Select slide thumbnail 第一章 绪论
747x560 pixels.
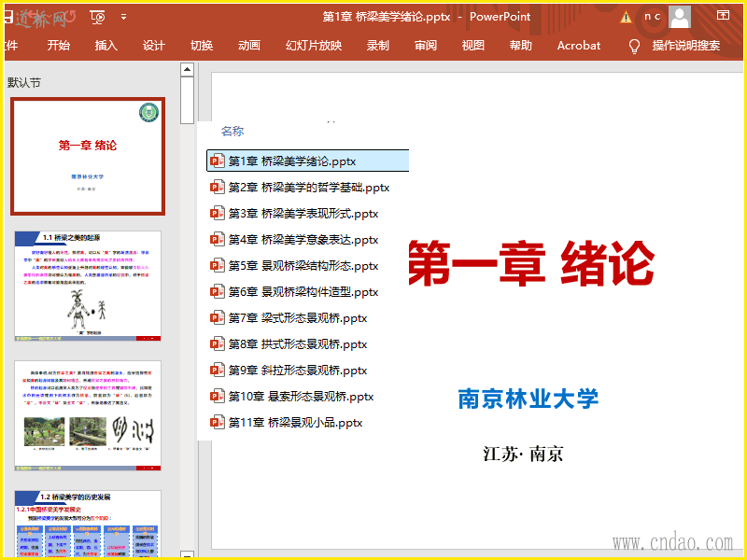pyautogui.click(x=88, y=157)
